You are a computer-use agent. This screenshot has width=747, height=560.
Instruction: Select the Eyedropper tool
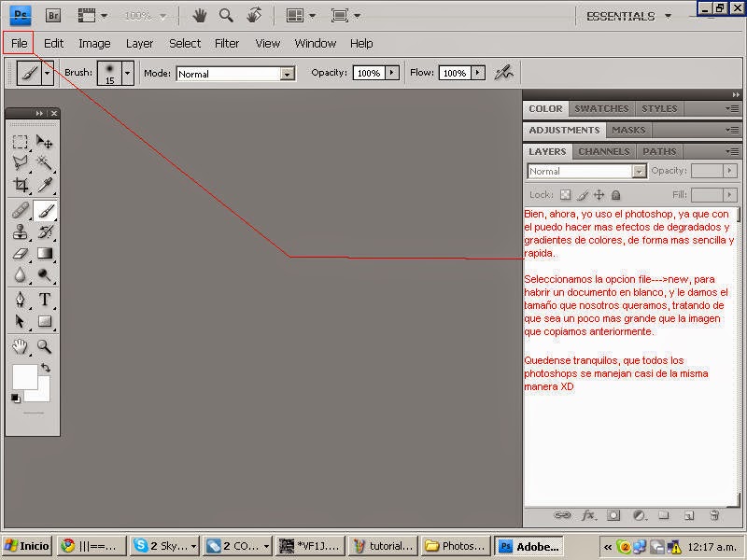click(45, 185)
